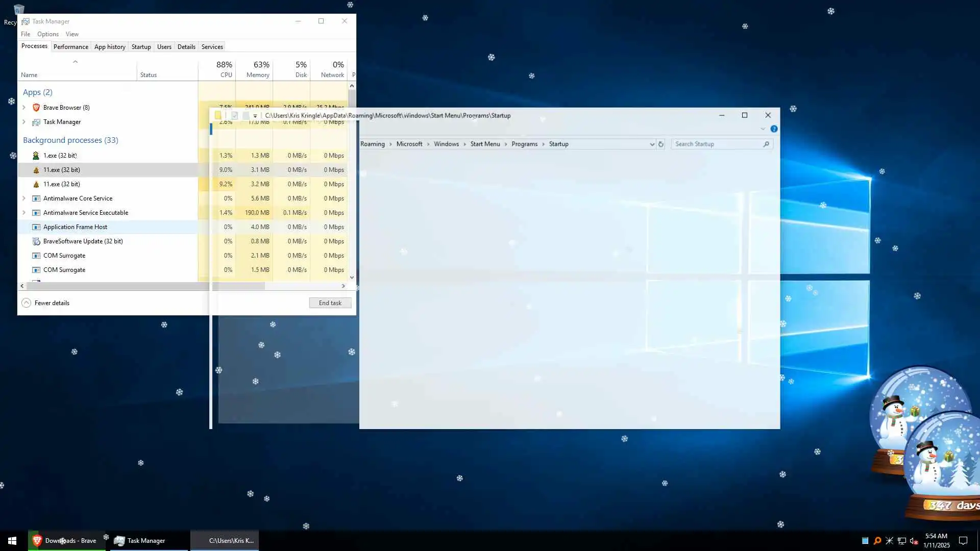Expand the Brave Browser process group
Viewport: 980px width, 551px height.
pyautogui.click(x=24, y=108)
